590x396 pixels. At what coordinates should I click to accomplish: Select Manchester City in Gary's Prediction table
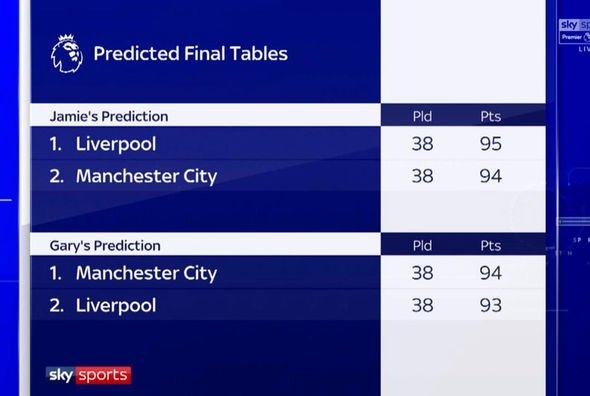click(146, 273)
